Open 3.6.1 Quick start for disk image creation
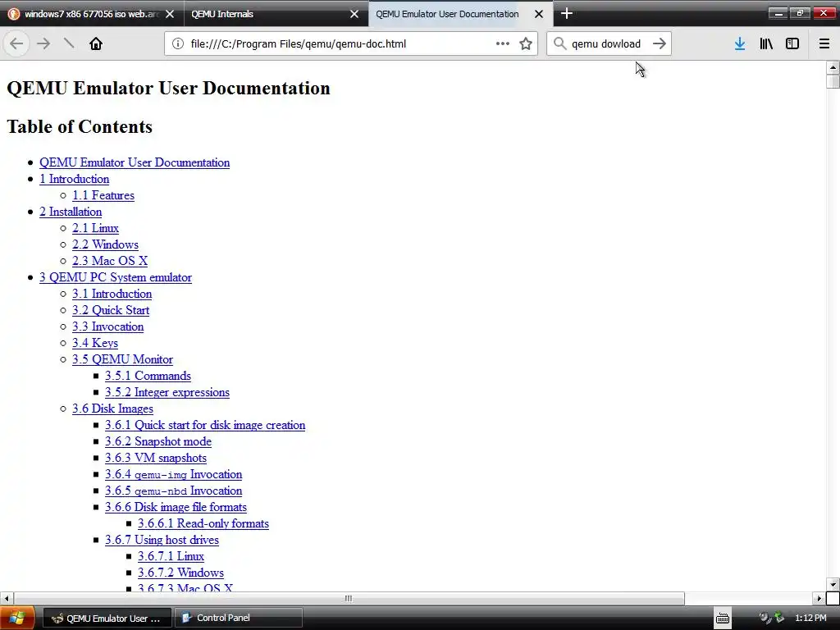This screenshot has height=630, width=840. click(x=205, y=426)
